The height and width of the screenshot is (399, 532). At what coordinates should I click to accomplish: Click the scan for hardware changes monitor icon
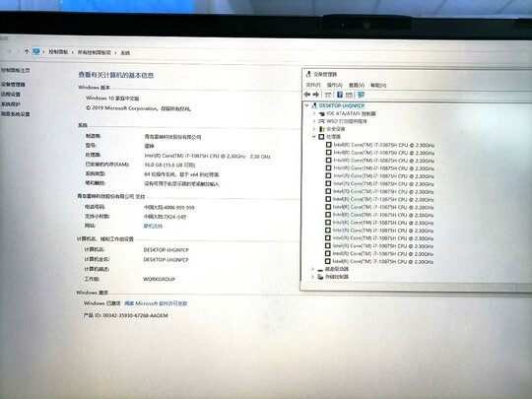(361, 95)
